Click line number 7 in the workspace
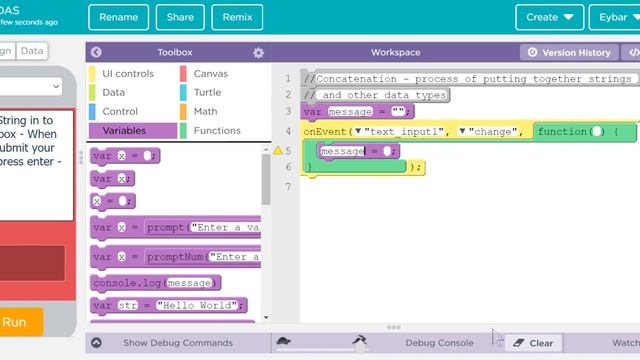The height and width of the screenshot is (360, 640). pos(288,187)
